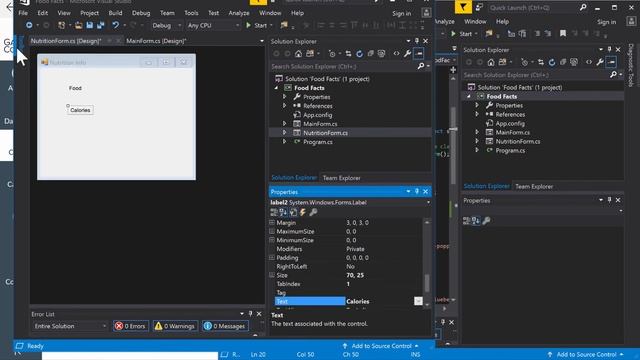Click Refresh icon in back window Solution Explorer
Image resolution: width=640 pixels, height=360 pixels.
552,62
